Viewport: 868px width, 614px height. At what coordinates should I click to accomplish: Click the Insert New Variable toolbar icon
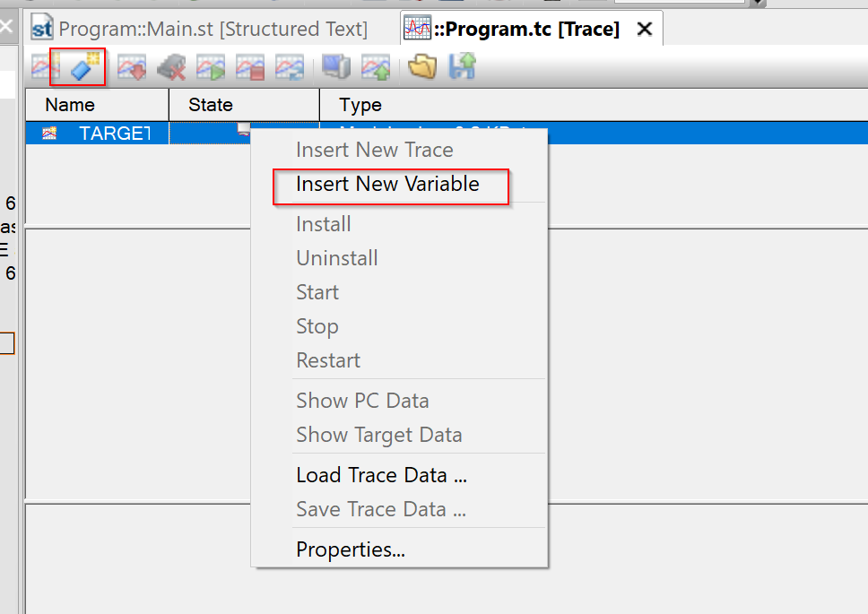[x=84, y=67]
